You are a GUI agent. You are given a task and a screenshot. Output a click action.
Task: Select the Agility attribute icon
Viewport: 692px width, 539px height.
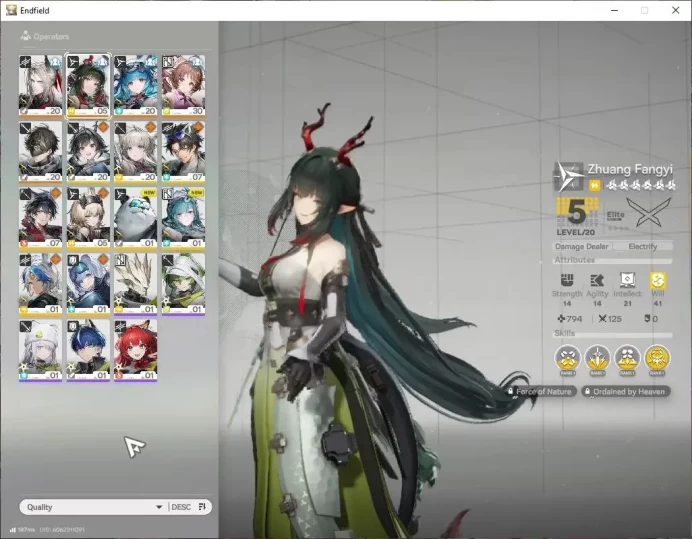(x=597, y=280)
